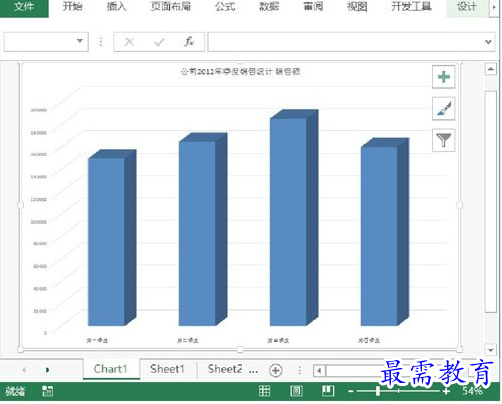Screen dimensions: 502x404
Task: Click the 就绪 status bar text
Action: pos(15,391)
